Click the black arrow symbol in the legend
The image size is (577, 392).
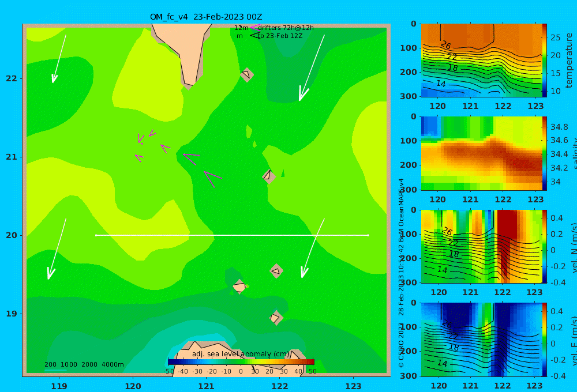coord(254,36)
